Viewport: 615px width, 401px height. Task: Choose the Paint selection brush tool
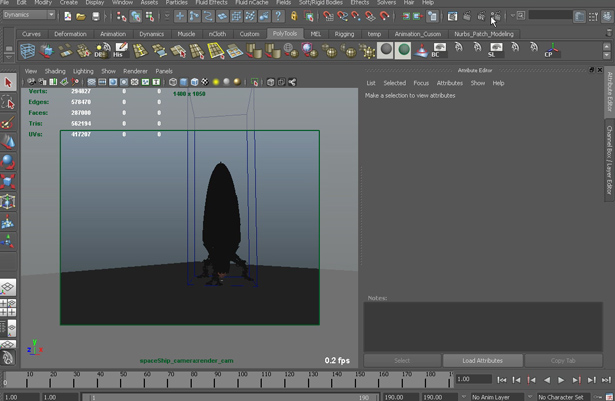(8, 123)
